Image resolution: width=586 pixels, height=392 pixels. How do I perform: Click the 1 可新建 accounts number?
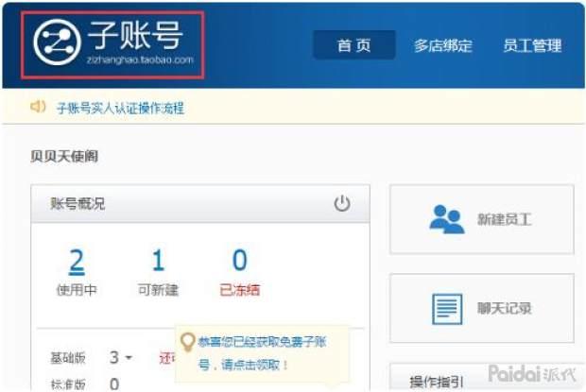tap(158, 260)
